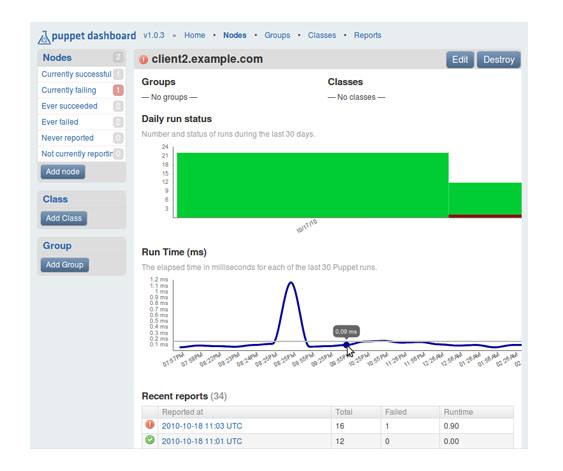Image resolution: width=563 pixels, height=471 pixels.
Task: Click the Runtime column header
Action: pyautogui.click(x=458, y=412)
